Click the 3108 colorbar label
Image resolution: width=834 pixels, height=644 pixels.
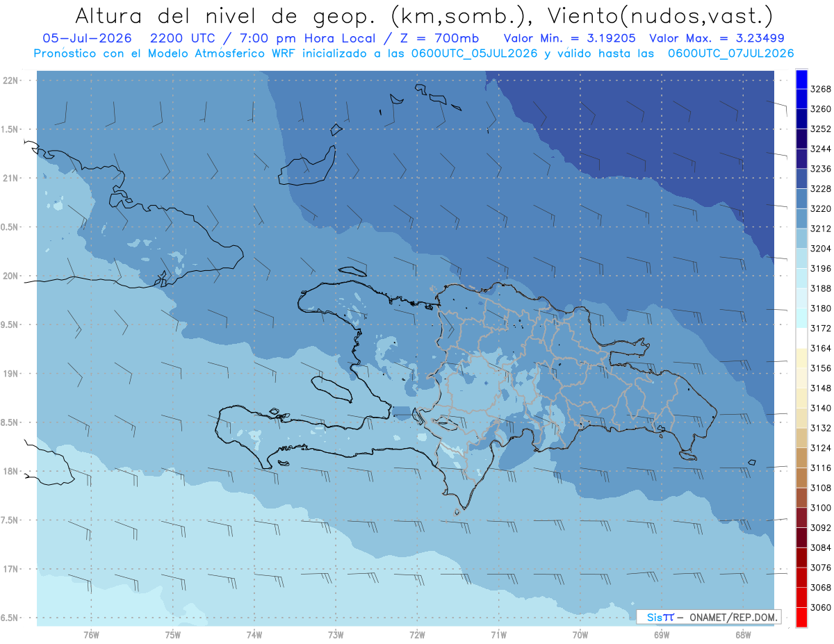click(x=821, y=488)
